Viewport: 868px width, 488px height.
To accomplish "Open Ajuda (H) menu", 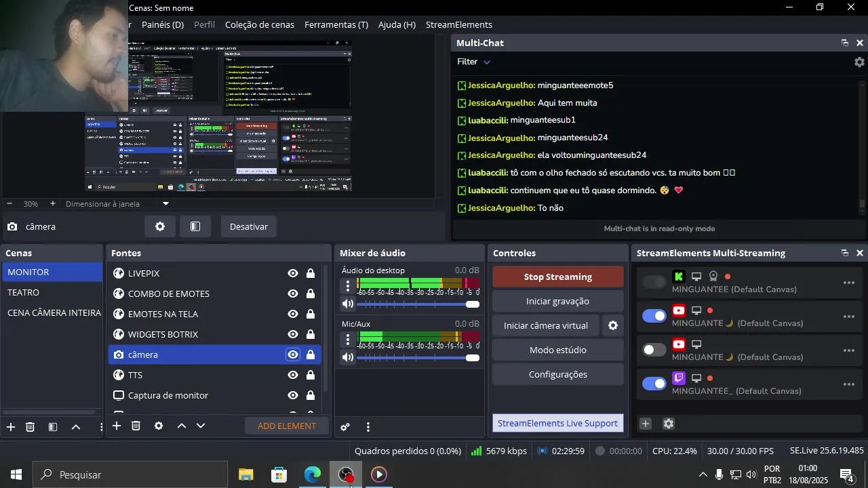I will pos(397,24).
